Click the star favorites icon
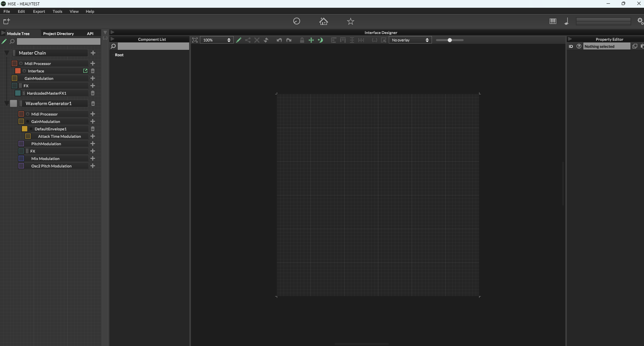Image resolution: width=644 pixels, height=346 pixels. (x=351, y=22)
